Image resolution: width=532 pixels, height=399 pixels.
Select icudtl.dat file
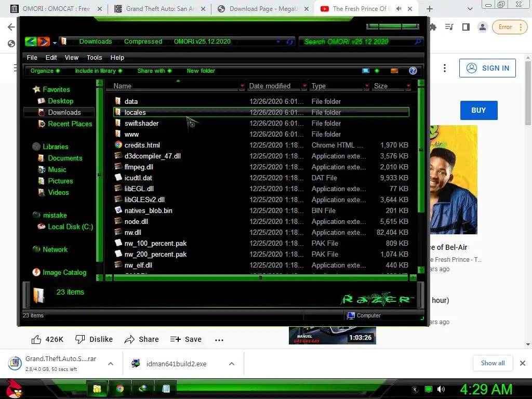pos(138,178)
